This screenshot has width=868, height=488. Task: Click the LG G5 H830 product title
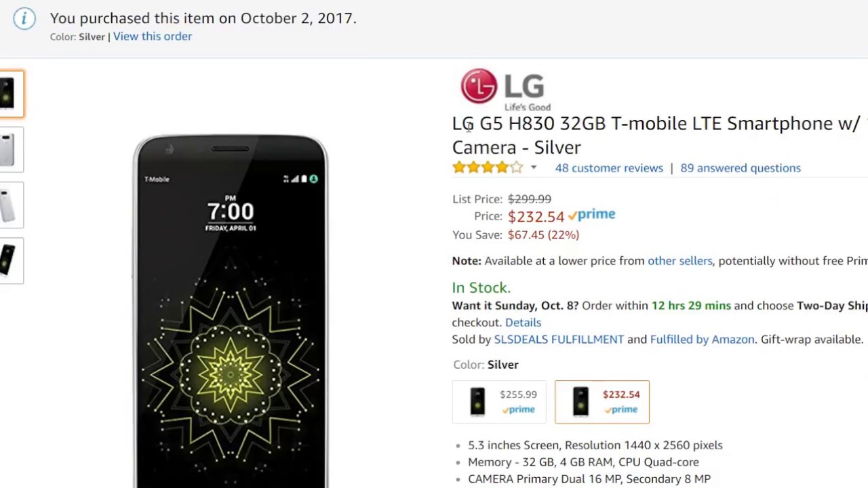(656, 136)
